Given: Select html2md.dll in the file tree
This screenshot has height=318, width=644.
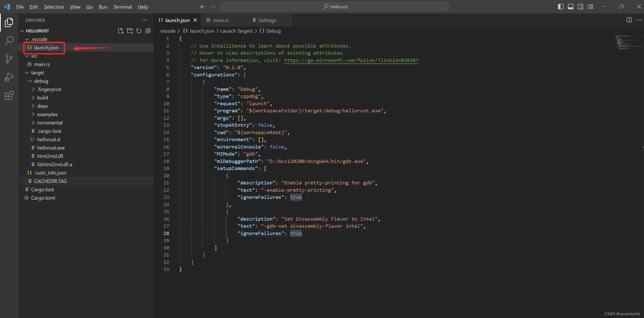Looking at the screenshot, I should 86,156.
